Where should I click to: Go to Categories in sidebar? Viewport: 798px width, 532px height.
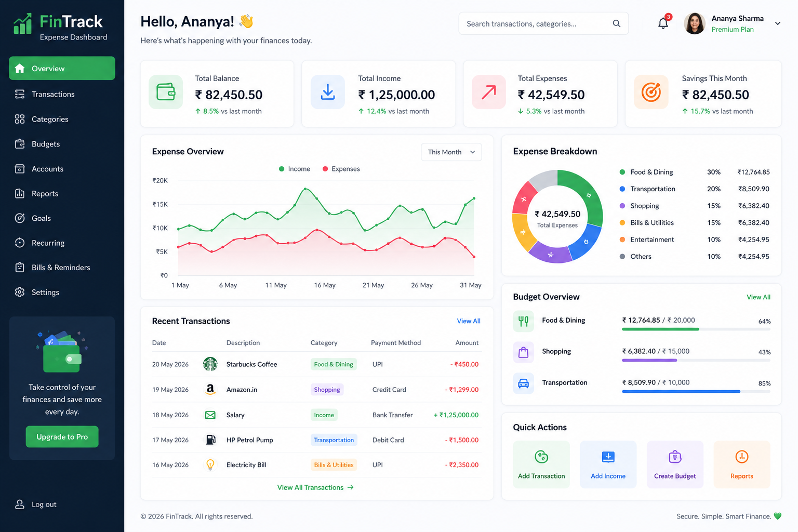(x=62, y=119)
